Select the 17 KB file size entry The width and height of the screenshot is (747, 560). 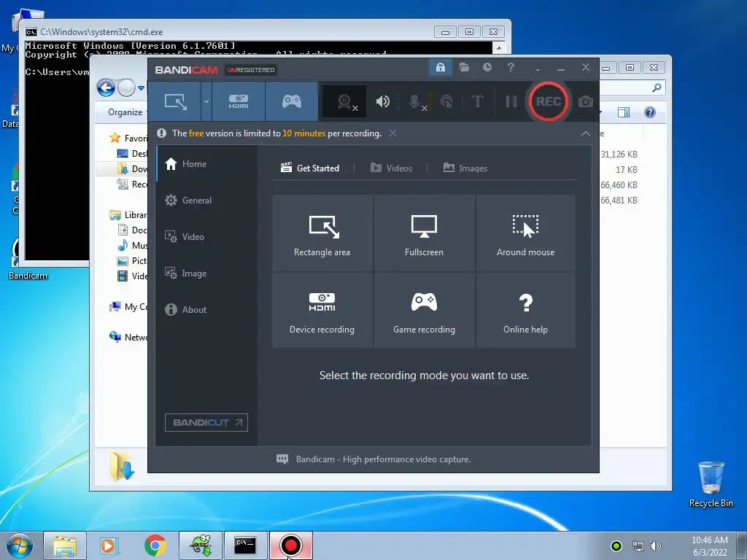[626, 169]
